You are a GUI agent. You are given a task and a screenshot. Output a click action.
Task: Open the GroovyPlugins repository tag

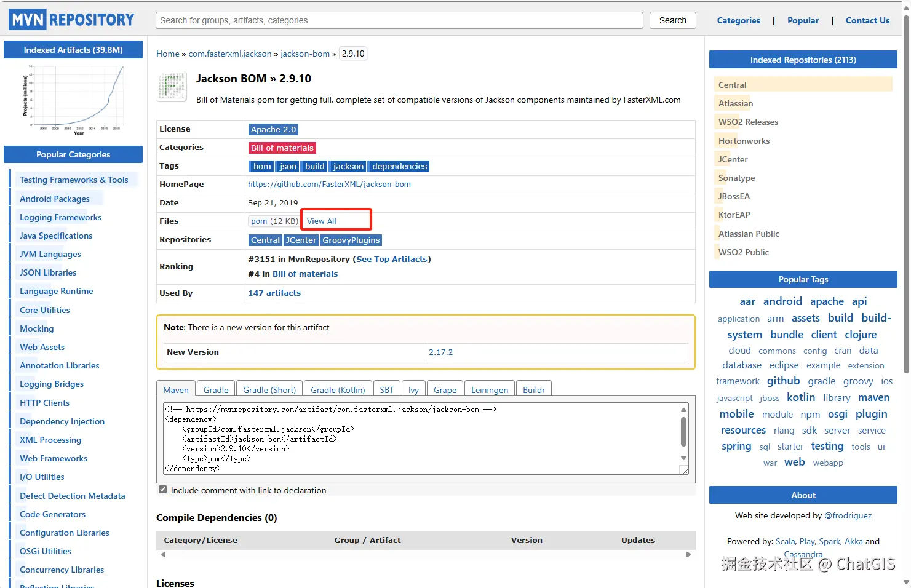point(351,240)
